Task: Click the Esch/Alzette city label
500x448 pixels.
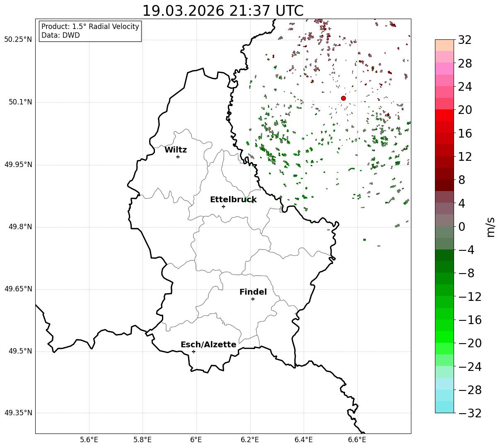Action: [x=208, y=344]
